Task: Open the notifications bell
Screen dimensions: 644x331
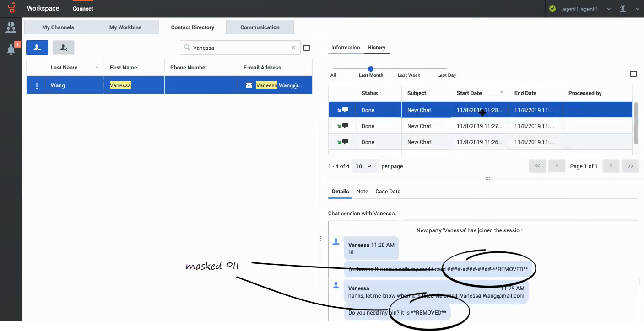Action: (11, 49)
